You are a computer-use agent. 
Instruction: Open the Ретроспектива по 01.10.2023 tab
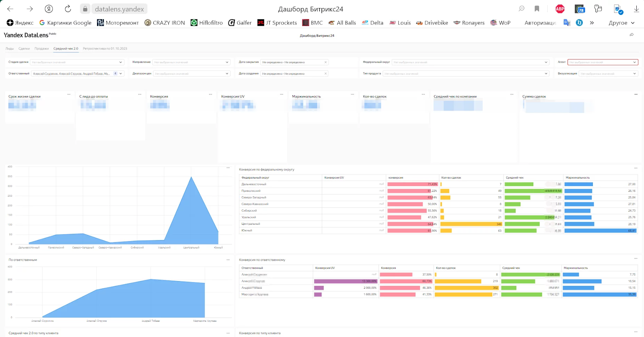pyautogui.click(x=105, y=49)
